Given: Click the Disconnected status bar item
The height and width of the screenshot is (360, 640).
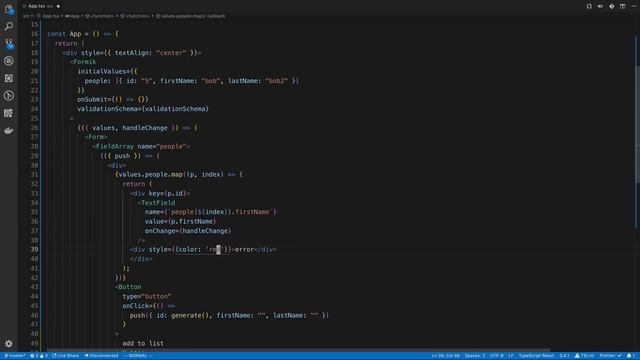Looking at the screenshot, I should click(101, 356).
